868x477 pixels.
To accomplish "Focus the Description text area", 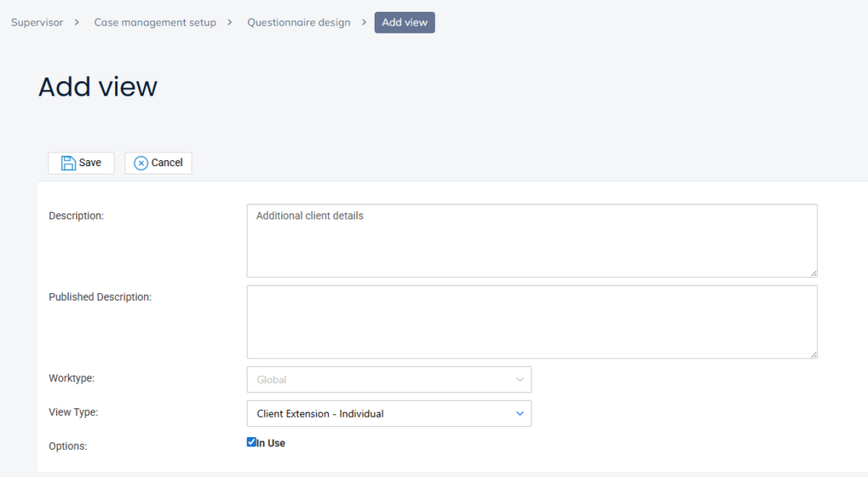I will [x=531, y=241].
